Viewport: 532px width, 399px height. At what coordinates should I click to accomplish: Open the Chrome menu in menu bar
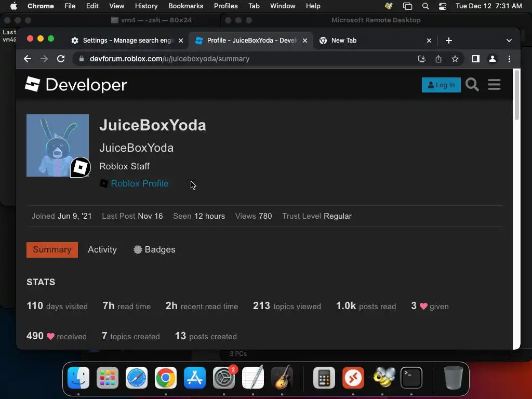pyautogui.click(x=41, y=6)
